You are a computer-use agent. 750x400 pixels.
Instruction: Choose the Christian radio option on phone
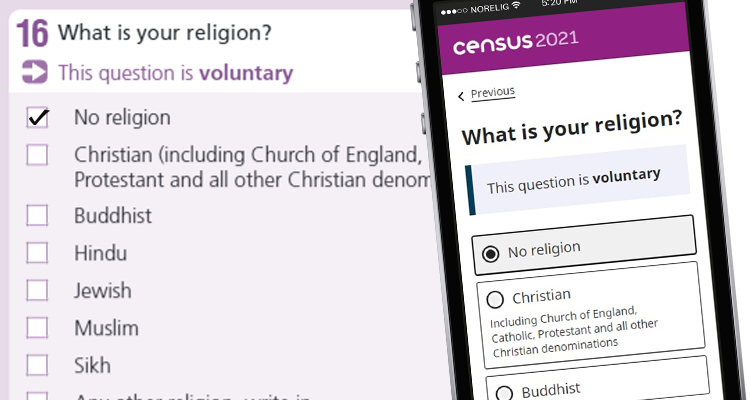point(495,298)
